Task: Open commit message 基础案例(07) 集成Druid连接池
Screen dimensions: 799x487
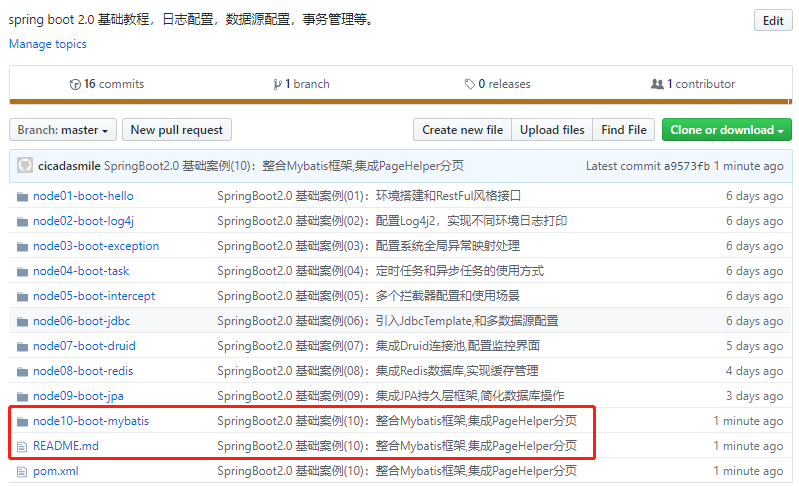Action: [378, 346]
